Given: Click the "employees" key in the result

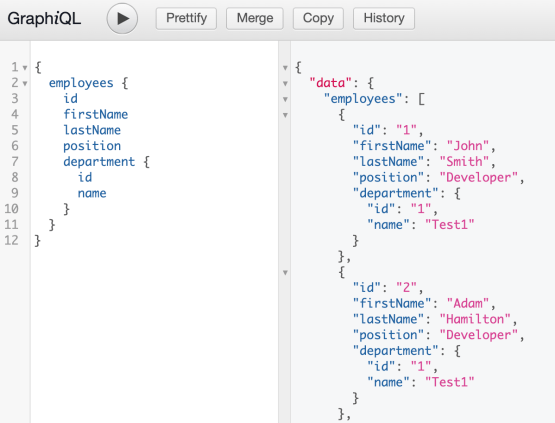Looking at the screenshot, I should coord(363,99).
